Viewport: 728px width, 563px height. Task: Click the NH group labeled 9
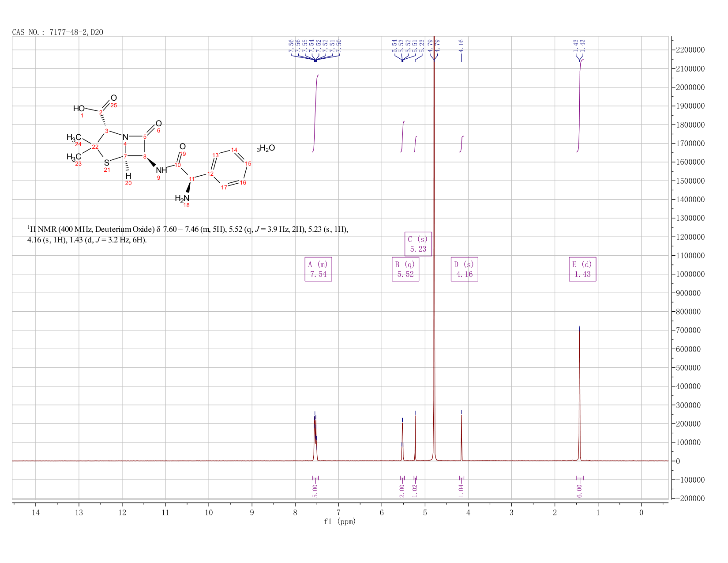point(161,170)
